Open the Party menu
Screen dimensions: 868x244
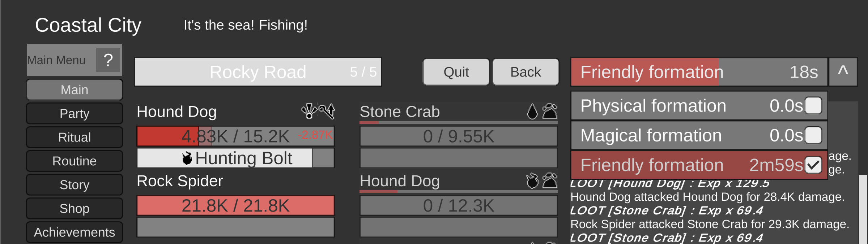point(75,113)
